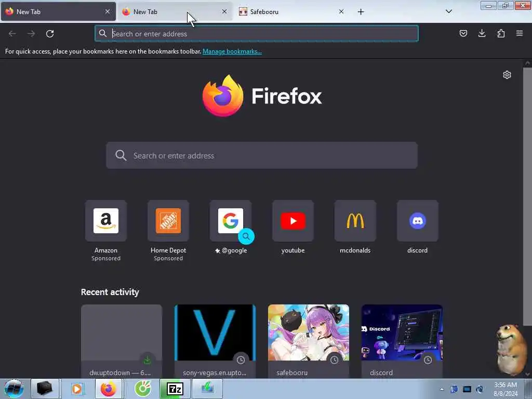Open the safebooru recent activity card

click(309, 341)
